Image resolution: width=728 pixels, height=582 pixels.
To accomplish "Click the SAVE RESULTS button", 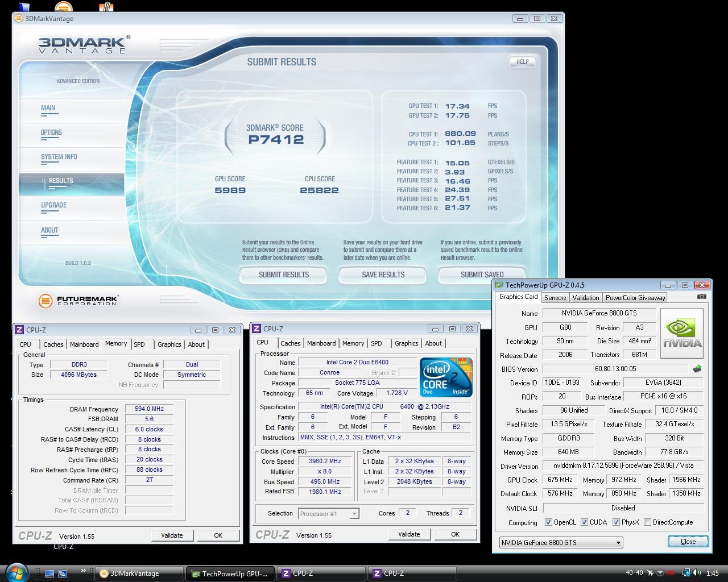I will tap(383, 275).
